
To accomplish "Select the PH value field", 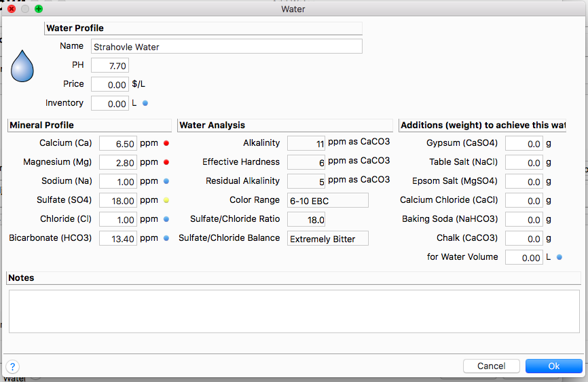I will [110, 66].
